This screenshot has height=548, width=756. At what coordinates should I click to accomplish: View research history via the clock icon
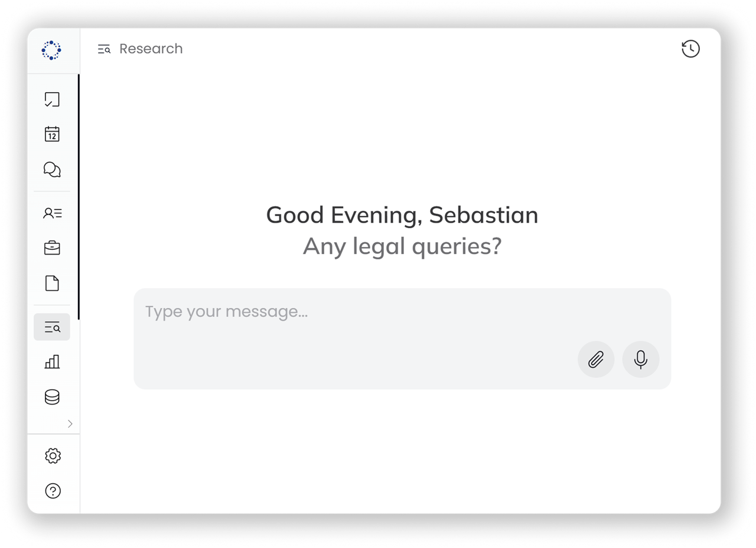(x=690, y=49)
